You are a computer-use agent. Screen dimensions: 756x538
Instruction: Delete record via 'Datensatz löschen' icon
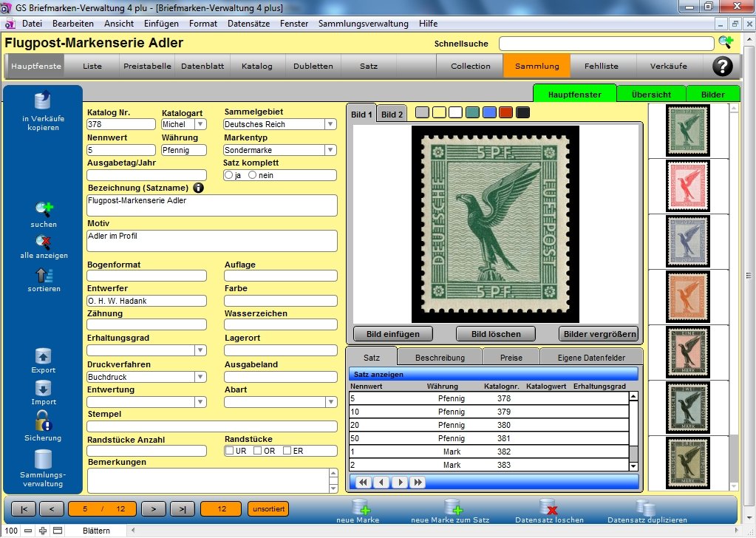click(548, 507)
